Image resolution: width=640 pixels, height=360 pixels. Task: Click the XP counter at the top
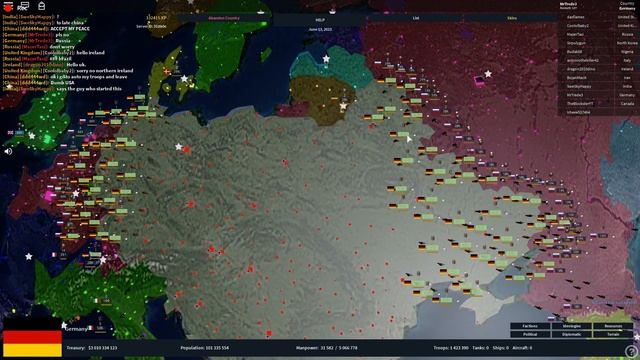(156, 18)
